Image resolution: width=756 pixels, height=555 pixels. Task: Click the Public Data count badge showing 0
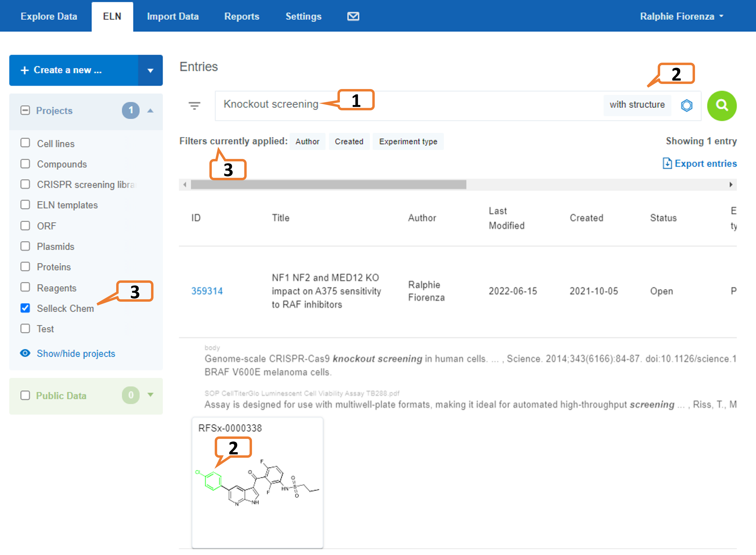(131, 395)
